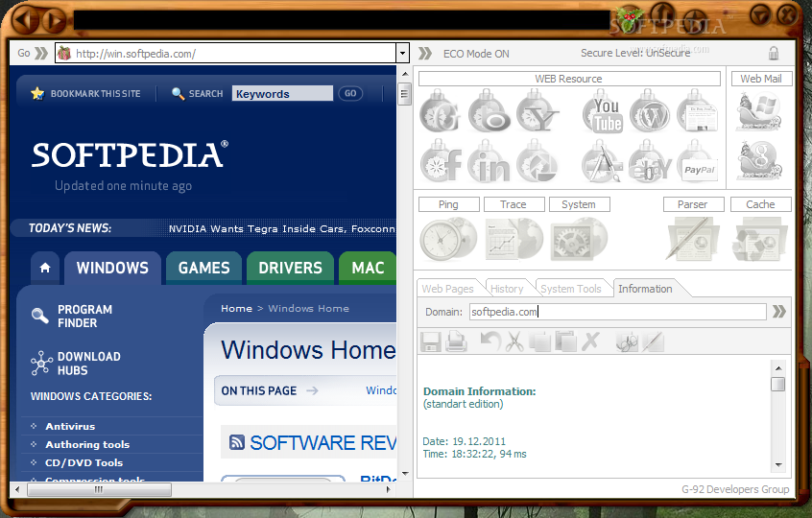Switch to the History tab

(507, 289)
